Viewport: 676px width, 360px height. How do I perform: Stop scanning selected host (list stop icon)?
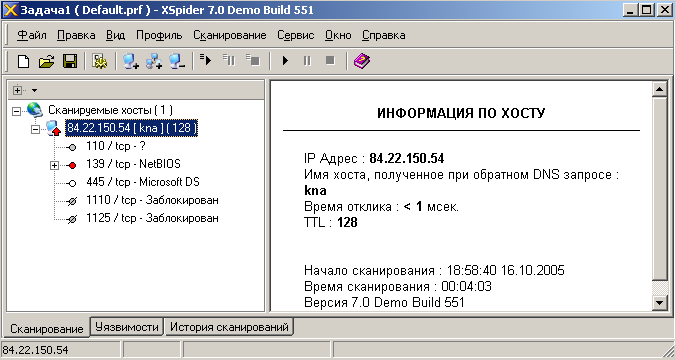(x=253, y=60)
